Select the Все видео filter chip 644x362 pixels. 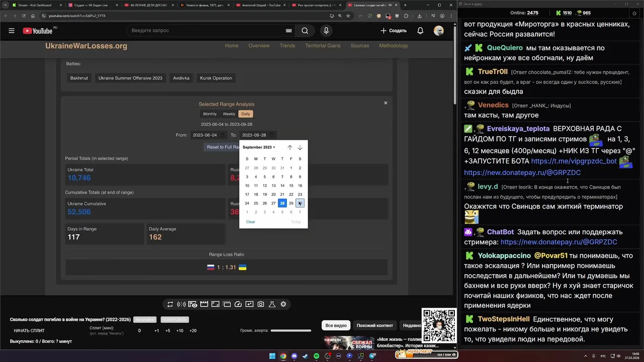[336, 325]
